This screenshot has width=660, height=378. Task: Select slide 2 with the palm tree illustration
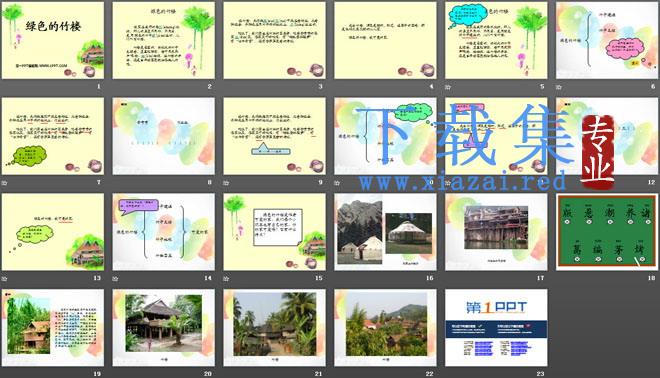click(163, 40)
